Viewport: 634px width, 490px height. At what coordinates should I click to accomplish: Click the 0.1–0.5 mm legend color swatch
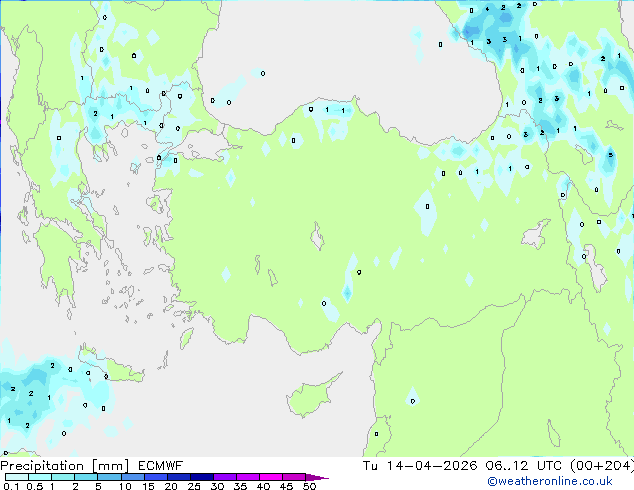coord(17,477)
